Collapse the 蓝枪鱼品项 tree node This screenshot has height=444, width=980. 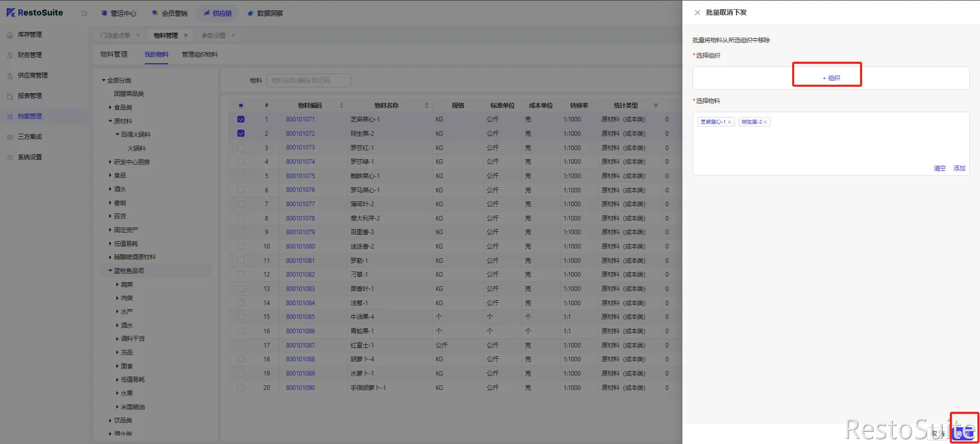pyautogui.click(x=110, y=271)
